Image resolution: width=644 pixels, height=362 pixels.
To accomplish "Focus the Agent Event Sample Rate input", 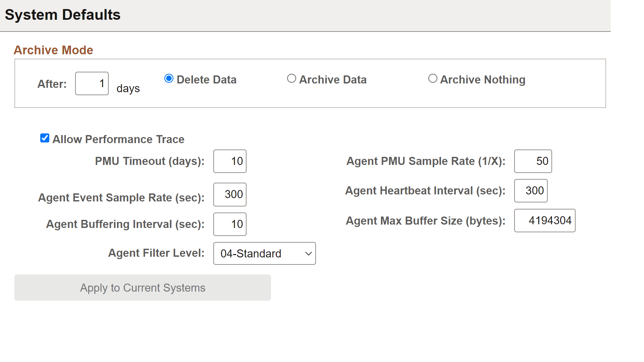I will (229, 194).
